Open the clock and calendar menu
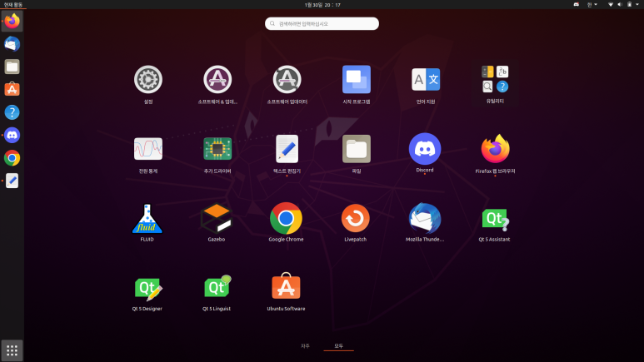 coord(322,5)
